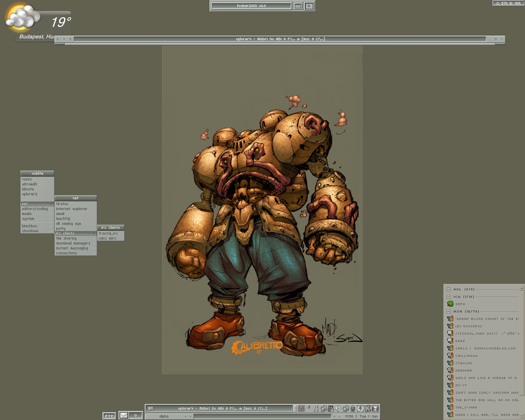Select xdcc mirc in irc clients
Image resolution: width=525 pixels, height=420 pixels.
(x=110, y=238)
